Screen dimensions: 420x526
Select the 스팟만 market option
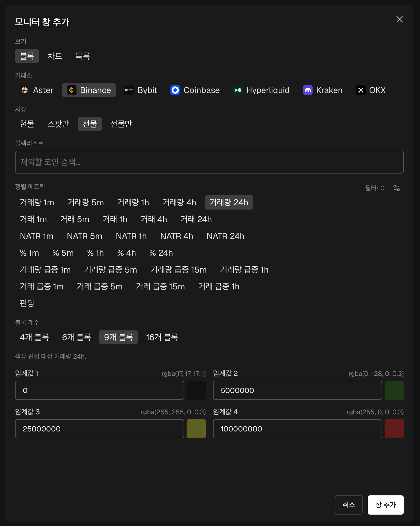click(58, 124)
